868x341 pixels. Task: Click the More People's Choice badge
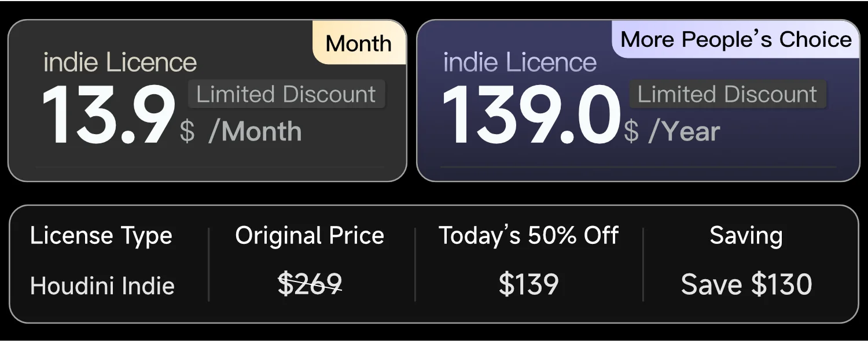pos(735,39)
